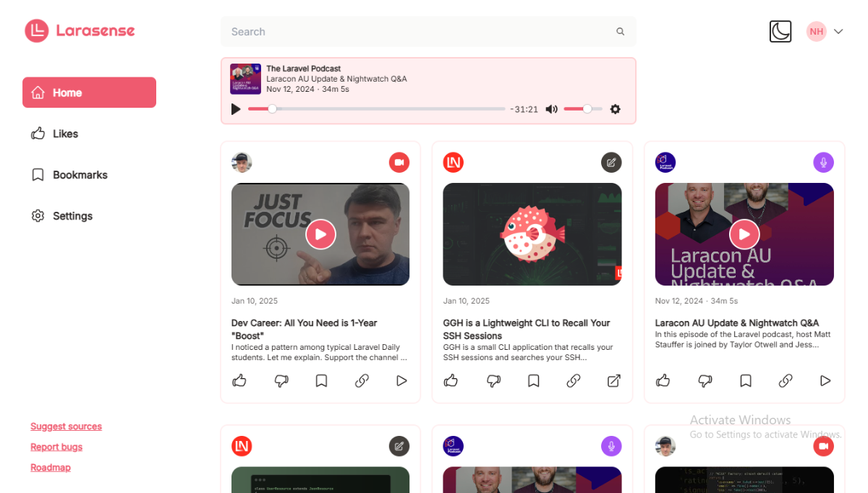868x493 pixels.
Task: Like the Laracon AU podcast episode
Action: pos(663,380)
